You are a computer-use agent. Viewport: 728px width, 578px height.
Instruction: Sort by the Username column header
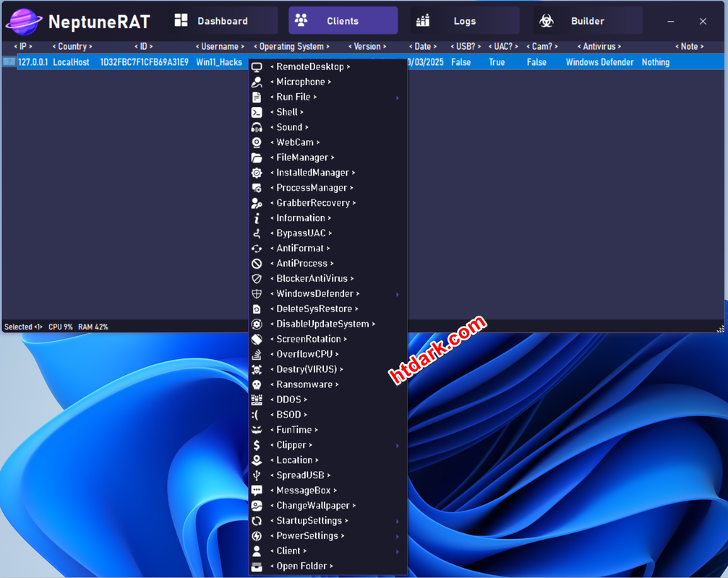coord(220,46)
